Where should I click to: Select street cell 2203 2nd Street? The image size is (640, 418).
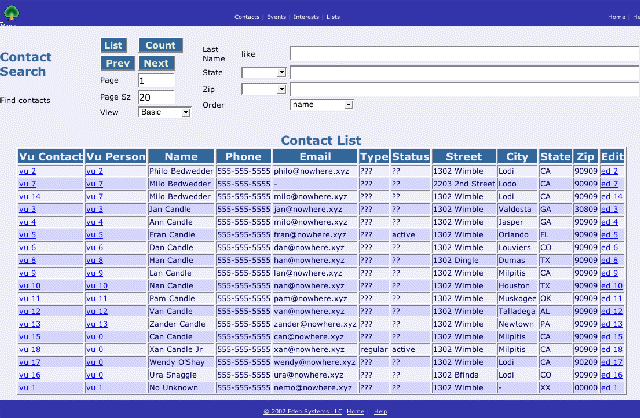[x=464, y=184]
